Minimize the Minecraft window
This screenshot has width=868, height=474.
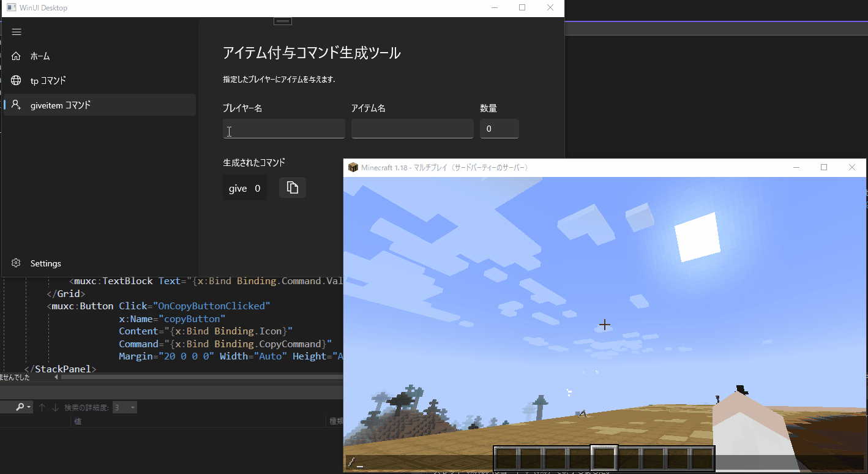point(796,167)
